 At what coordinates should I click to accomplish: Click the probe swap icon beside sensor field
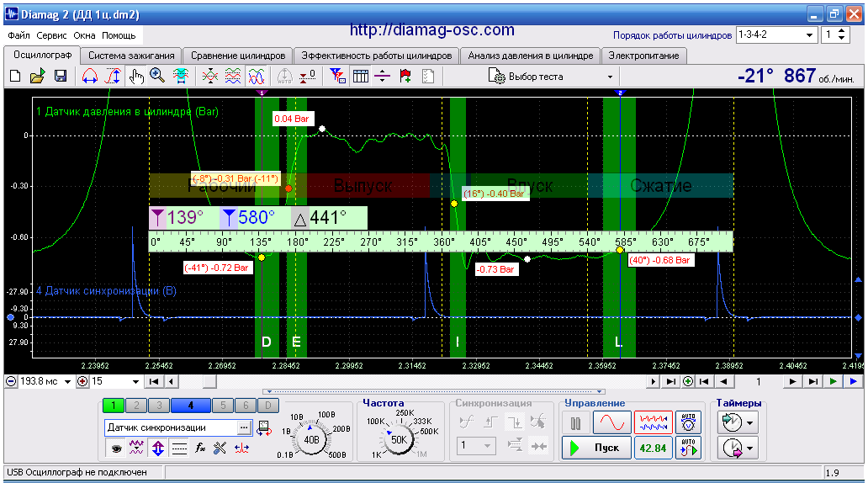[264, 427]
